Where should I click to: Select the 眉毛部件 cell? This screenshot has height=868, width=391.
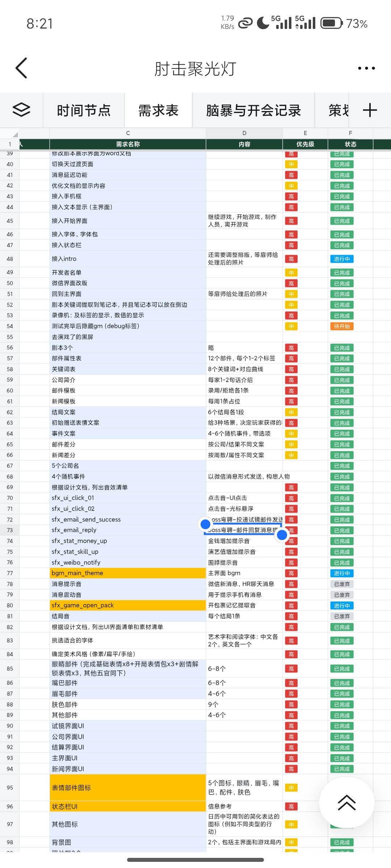128,694
